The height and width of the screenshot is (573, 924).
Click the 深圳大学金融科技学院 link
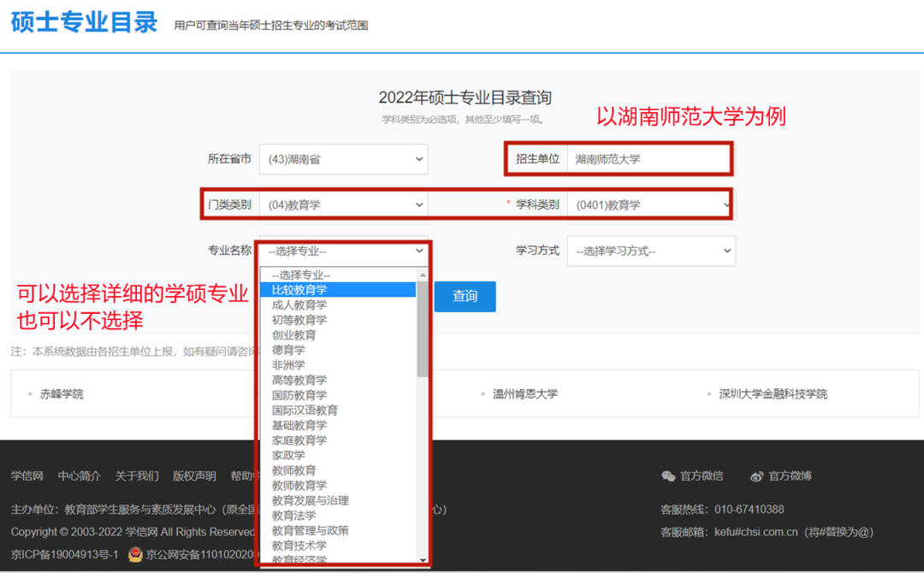click(772, 393)
